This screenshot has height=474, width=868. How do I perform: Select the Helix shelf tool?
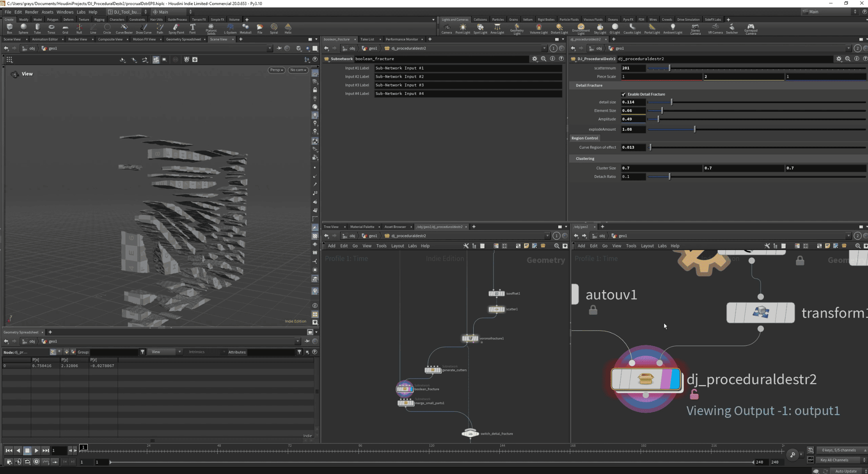[288, 28]
